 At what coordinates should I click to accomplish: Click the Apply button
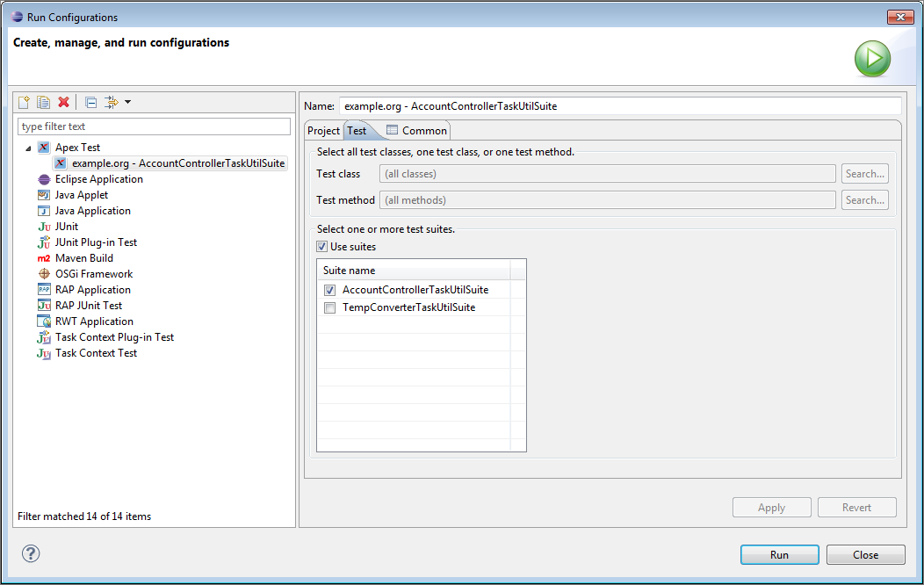(x=771, y=507)
